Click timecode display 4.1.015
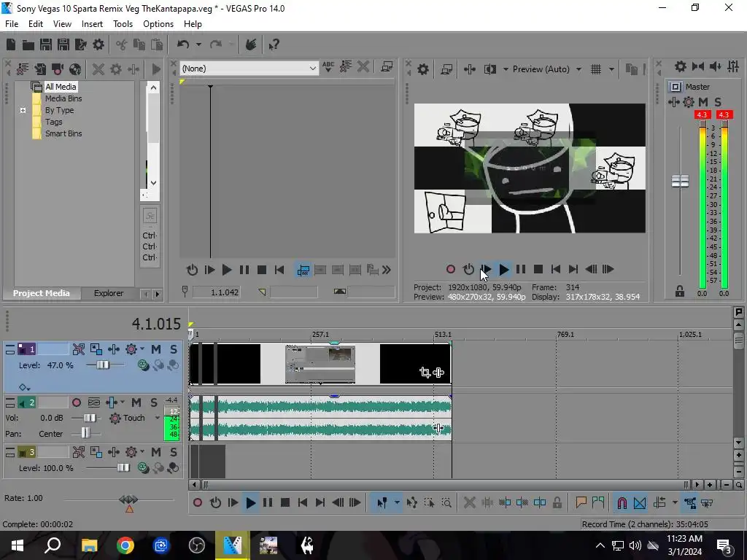 (x=156, y=324)
